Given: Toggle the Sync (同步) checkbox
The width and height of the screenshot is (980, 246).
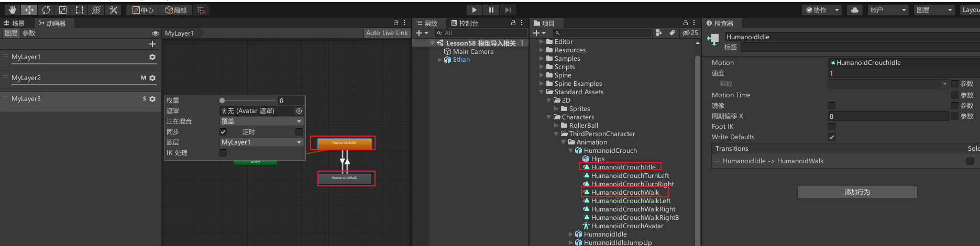Looking at the screenshot, I should 223,132.
